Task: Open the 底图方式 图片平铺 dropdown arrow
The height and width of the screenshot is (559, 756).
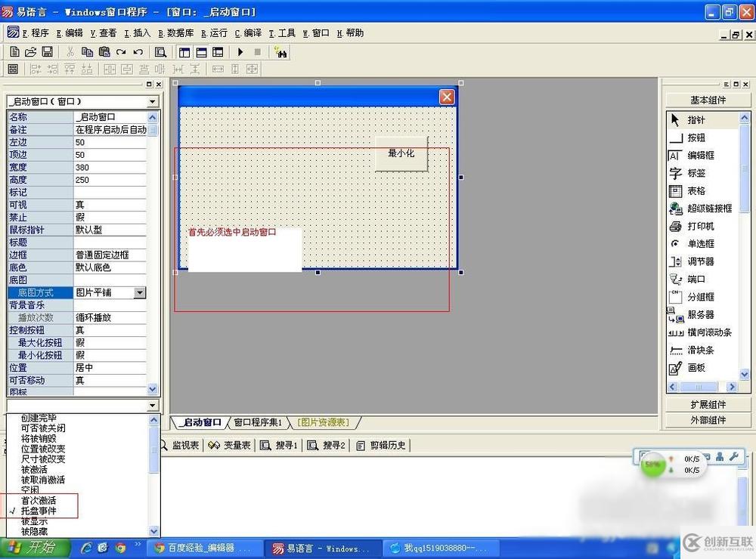Action: click(x=139, y=292)
